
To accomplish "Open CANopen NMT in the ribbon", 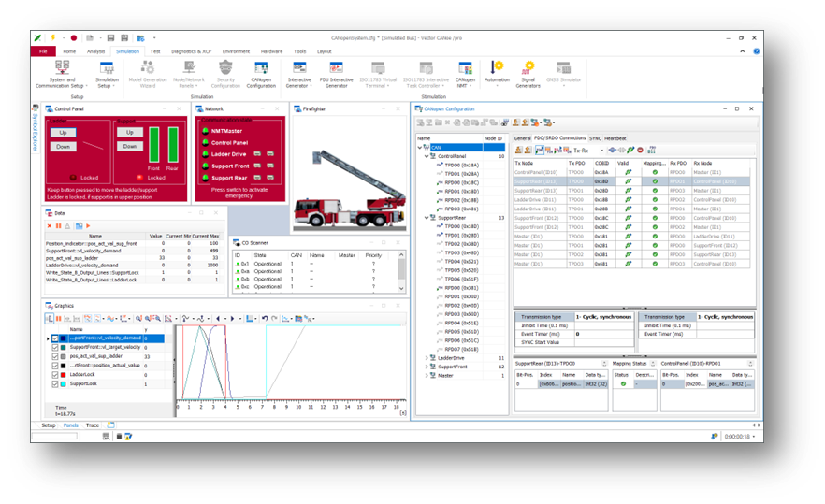I will (465, 74).
